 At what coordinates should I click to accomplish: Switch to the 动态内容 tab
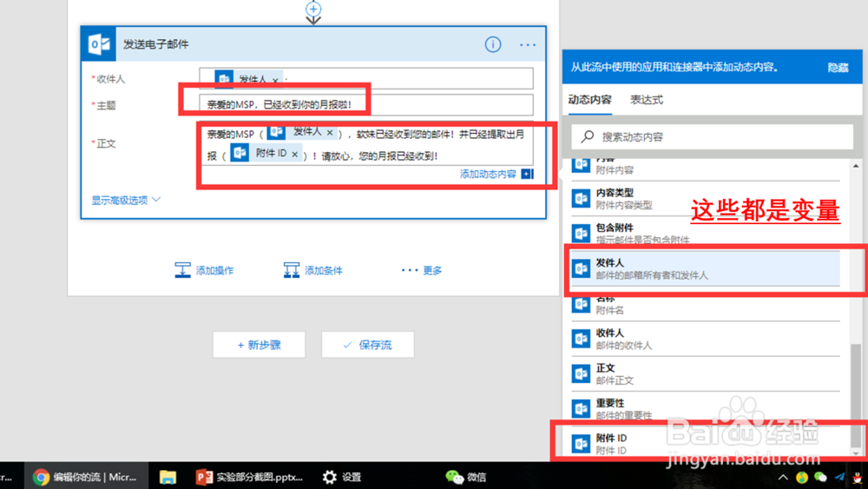(x=589, y=100)
